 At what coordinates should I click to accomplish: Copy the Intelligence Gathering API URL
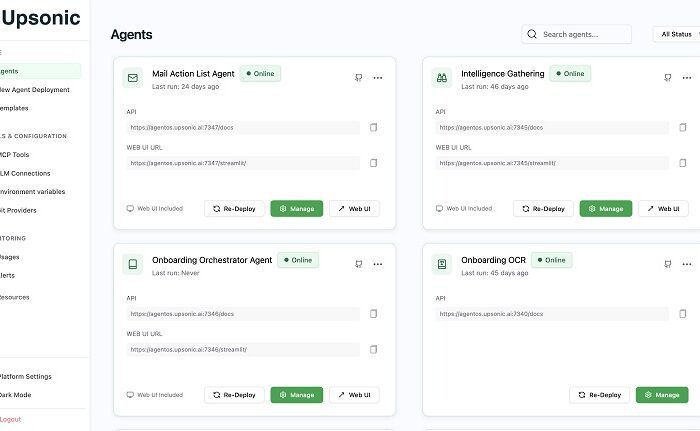pos(683,128)
